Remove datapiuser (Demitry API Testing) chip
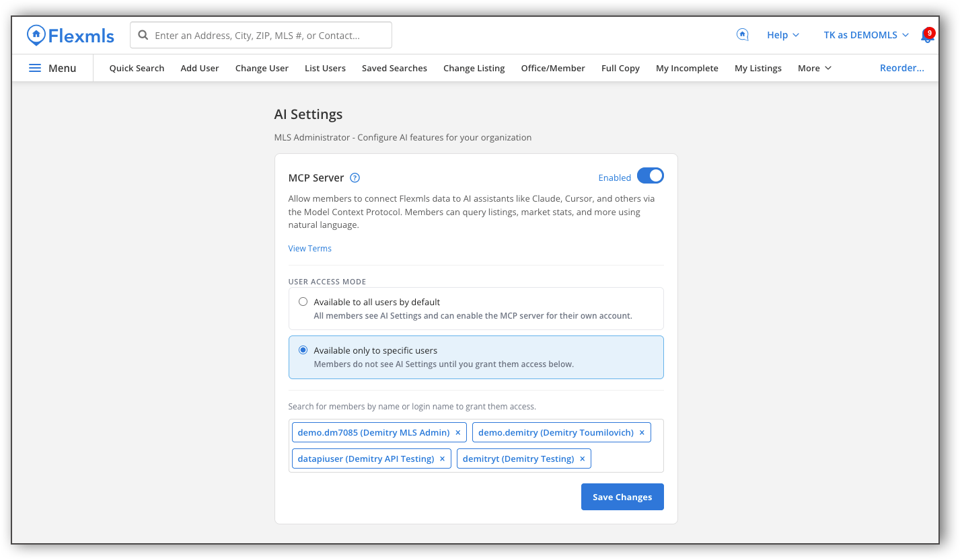 (x=442, y=458)
